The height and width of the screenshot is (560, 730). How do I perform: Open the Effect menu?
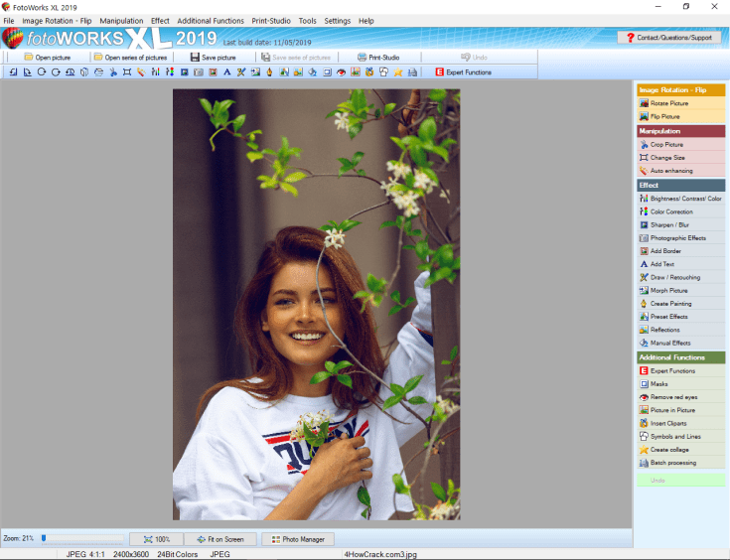(x=160, y=21)
